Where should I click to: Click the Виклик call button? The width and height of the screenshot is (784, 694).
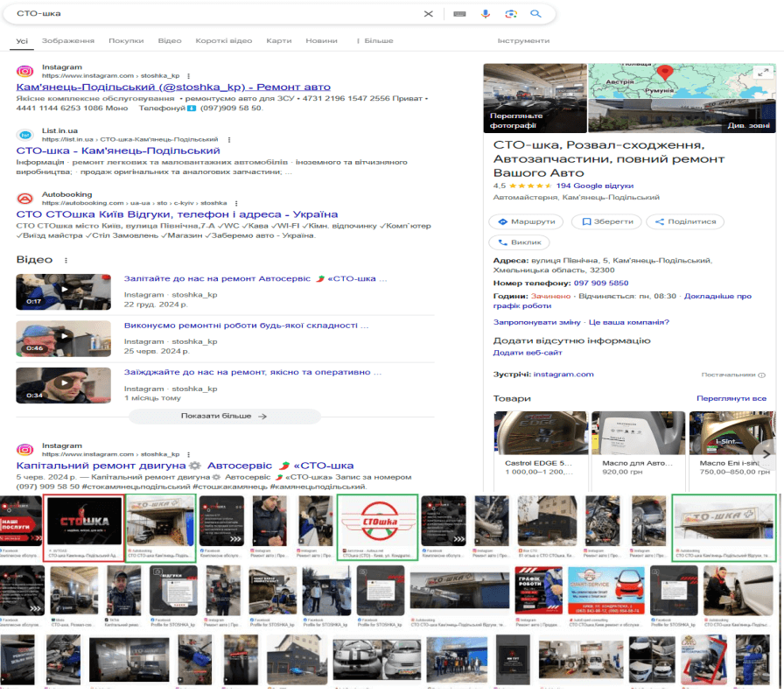click(x=519, y=242)
